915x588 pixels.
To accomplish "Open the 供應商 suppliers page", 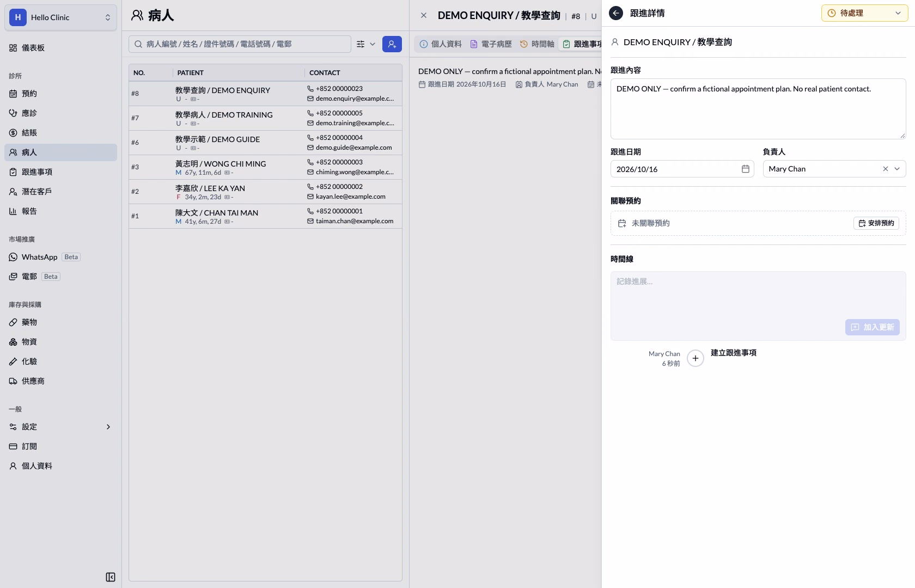I will pos(60,381).
